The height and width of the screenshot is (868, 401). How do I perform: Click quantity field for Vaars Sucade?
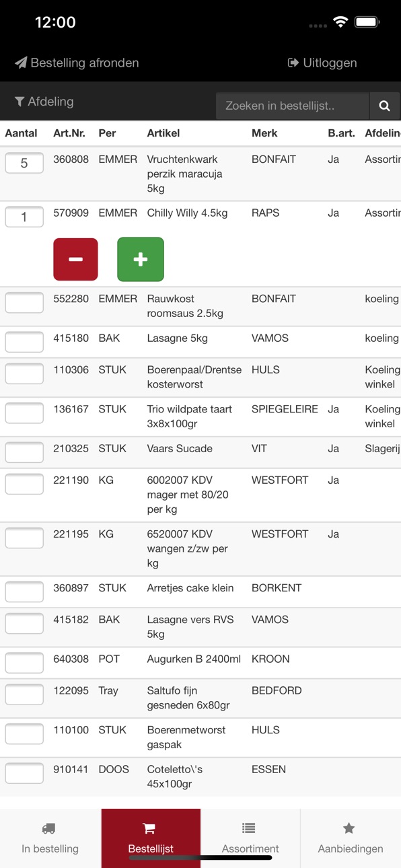point(24,452)
